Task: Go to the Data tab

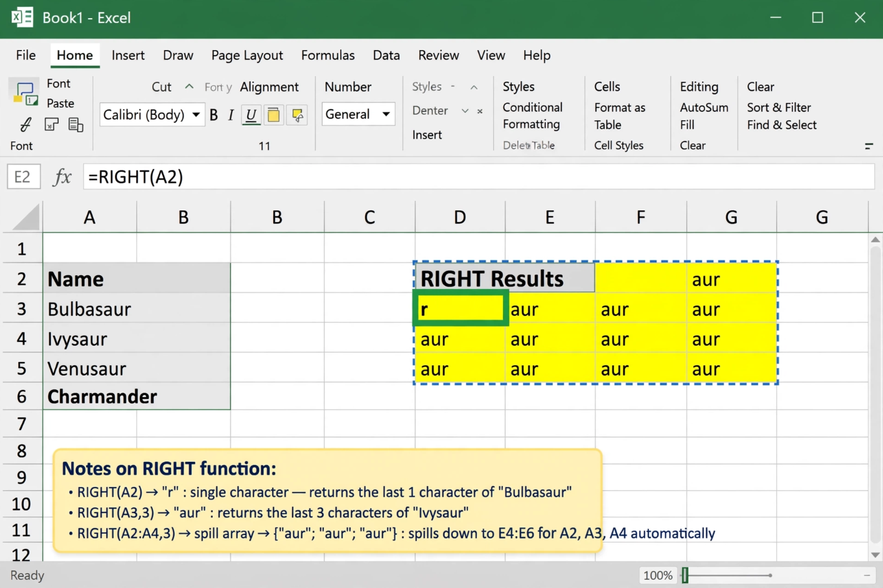Action: pyautogui.click(x=386, y=55)
